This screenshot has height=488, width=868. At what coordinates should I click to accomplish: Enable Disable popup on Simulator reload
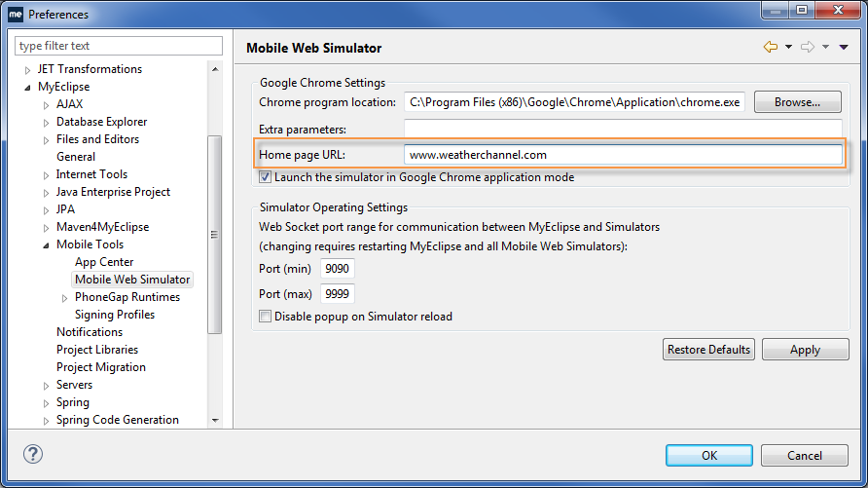(265, 316)
